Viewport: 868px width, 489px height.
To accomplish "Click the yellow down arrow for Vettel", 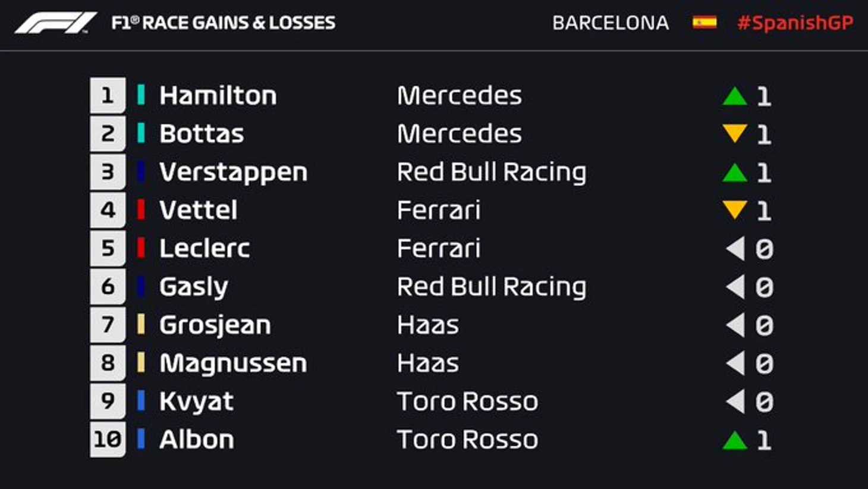I will [735, 209].
